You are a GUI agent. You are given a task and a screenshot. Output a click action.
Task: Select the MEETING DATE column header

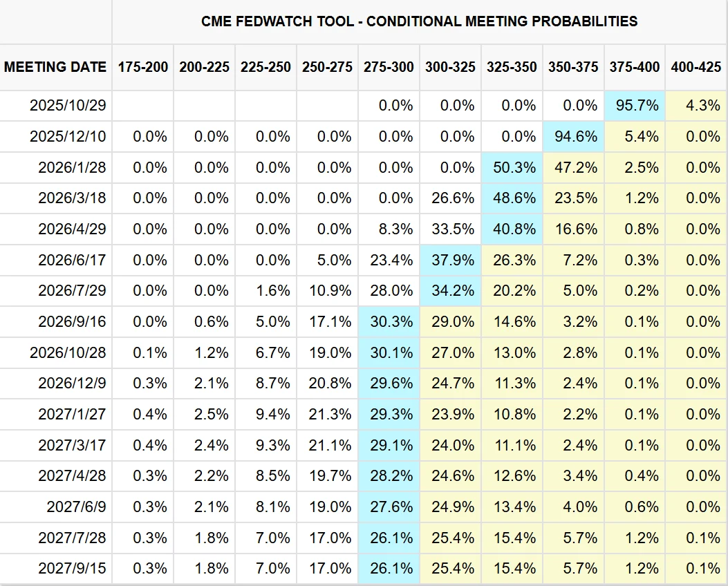point(55,67)
